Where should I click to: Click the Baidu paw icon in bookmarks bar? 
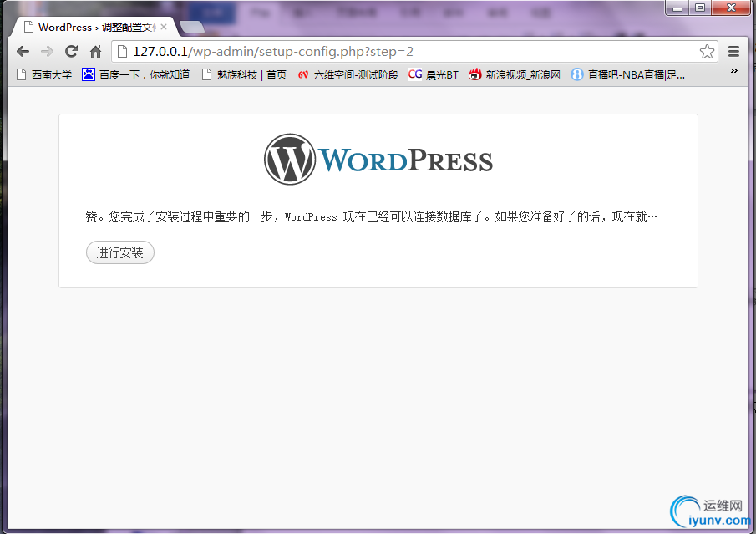click(x=89, y=74)
